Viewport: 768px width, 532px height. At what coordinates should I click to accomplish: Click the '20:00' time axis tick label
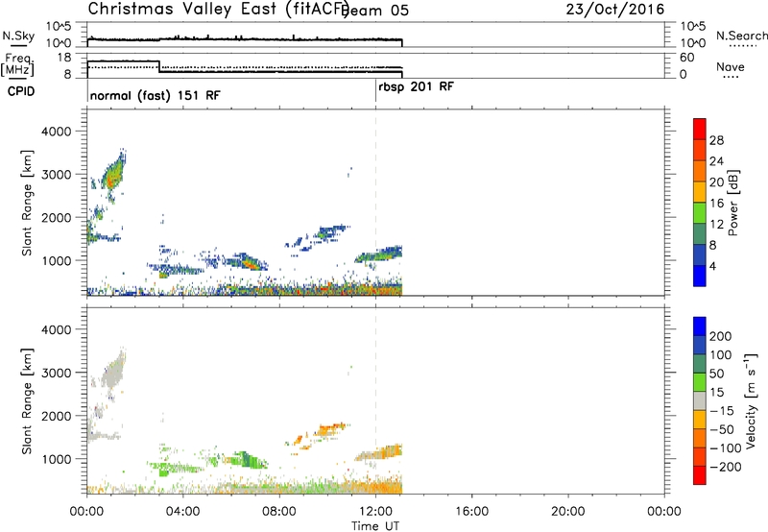567,512
